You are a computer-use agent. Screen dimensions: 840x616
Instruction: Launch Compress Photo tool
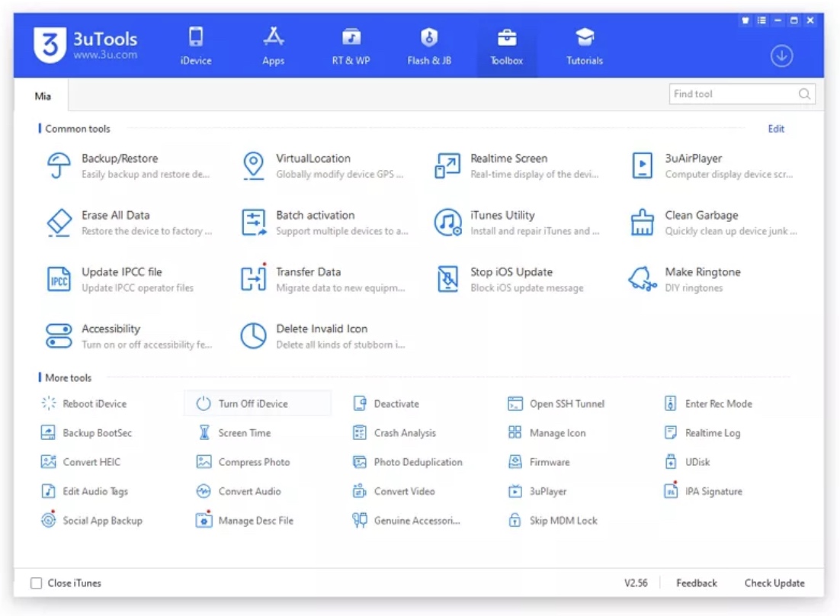[x=243, y=462]
